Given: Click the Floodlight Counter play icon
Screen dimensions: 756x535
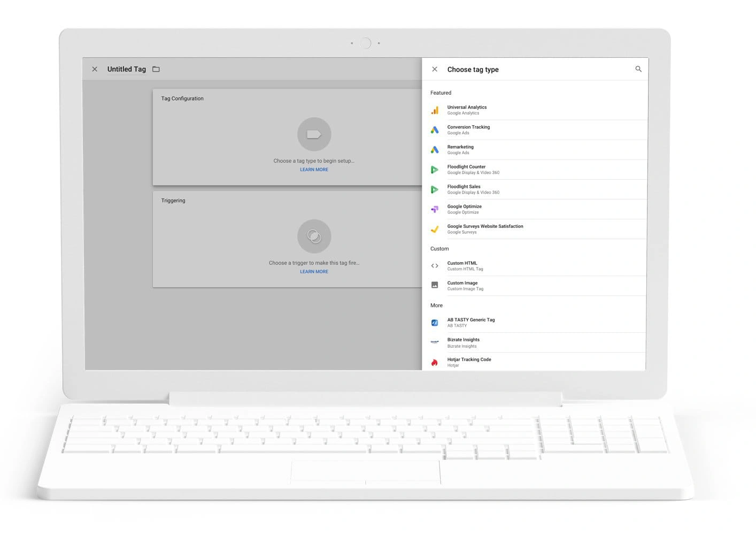Looking at the screenshot, I should click(x=435, y=170).
